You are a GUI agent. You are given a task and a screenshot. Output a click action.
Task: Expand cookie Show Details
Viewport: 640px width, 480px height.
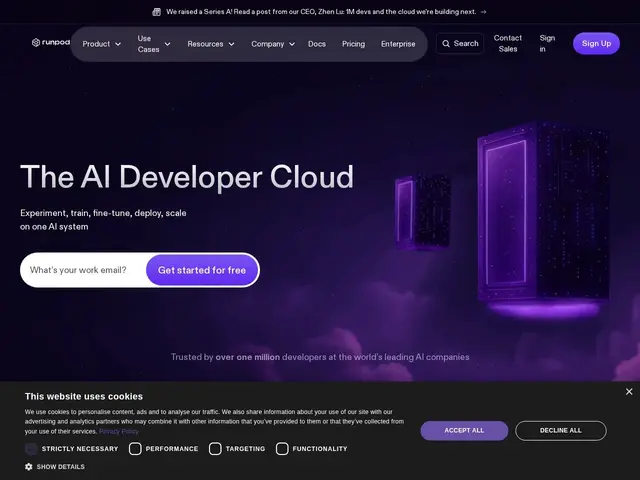tap(55, 467)
